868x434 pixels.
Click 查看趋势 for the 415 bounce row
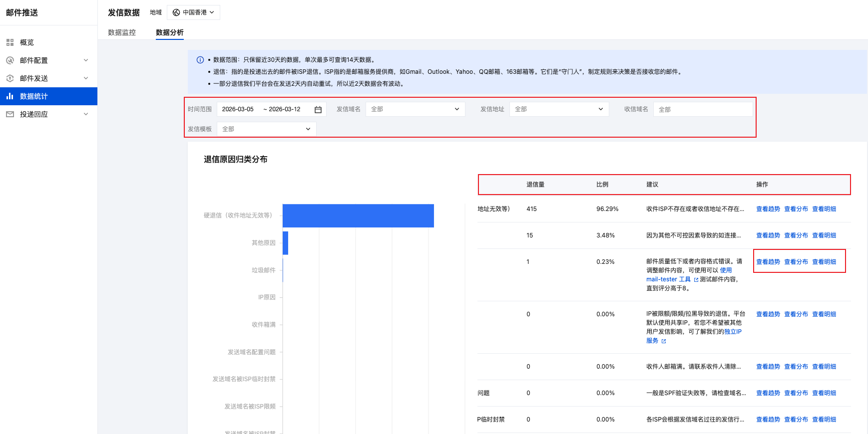point(768,209)
